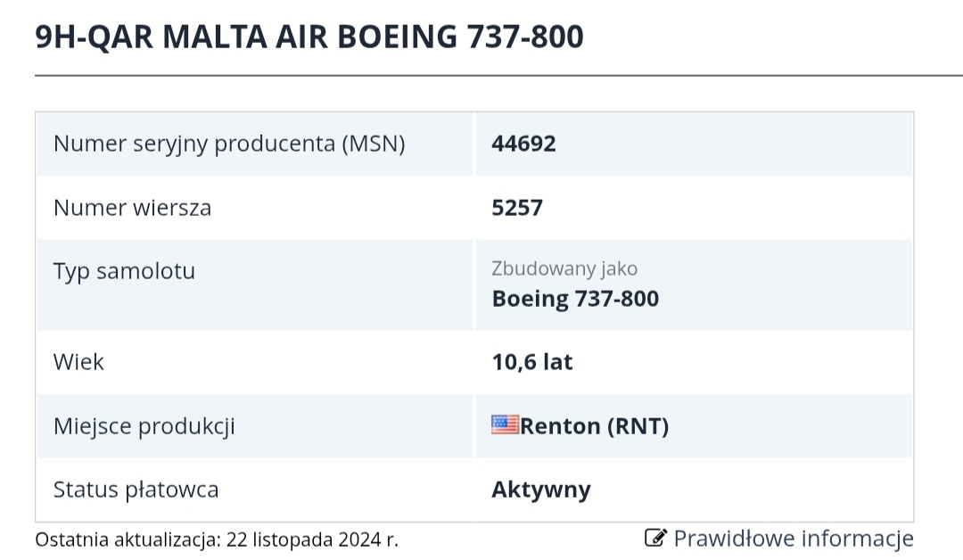
Task: Click the US flag icon beside Renton
Action: tap(505, 424)
